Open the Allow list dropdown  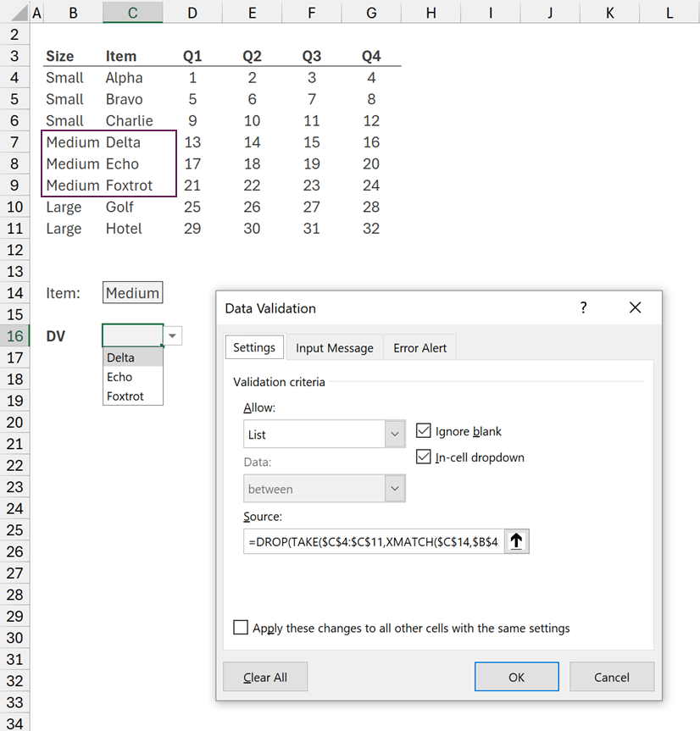tap(395, 435)
